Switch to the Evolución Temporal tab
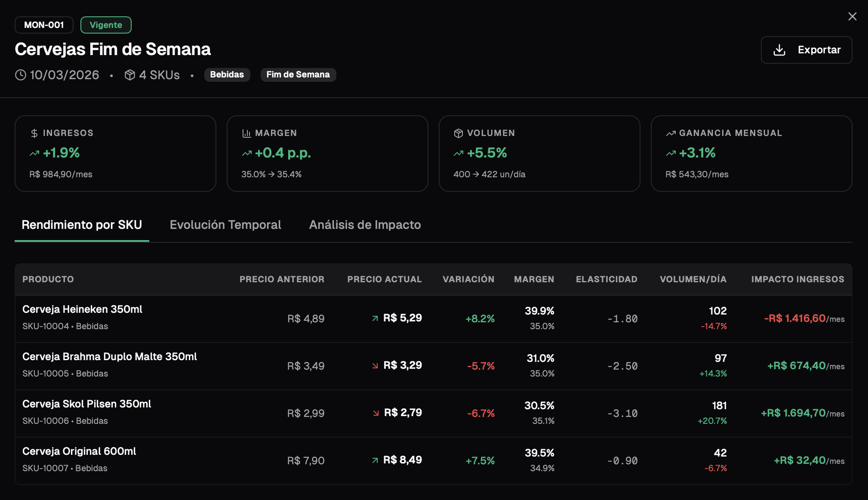The width and height of the screenshot is (868, 500). [x=225, y=225]
